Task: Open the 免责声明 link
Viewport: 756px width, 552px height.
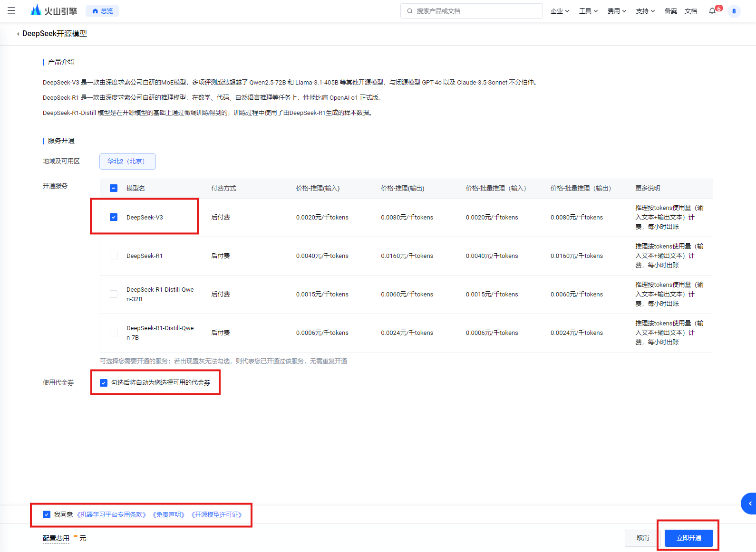Action: (168, 514)
